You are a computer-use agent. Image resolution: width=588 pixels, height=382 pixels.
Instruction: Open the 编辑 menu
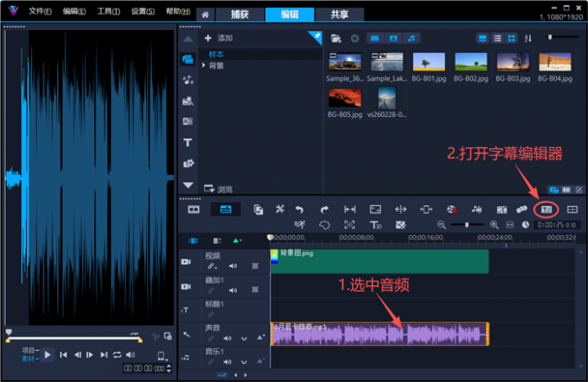73,11
